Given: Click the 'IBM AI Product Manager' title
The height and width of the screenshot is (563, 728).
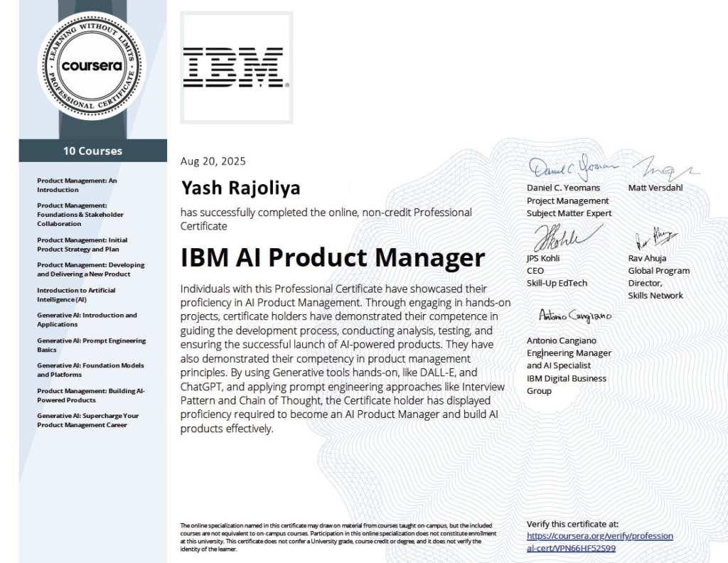Looking at the screenshot, I should coord(333,257).
